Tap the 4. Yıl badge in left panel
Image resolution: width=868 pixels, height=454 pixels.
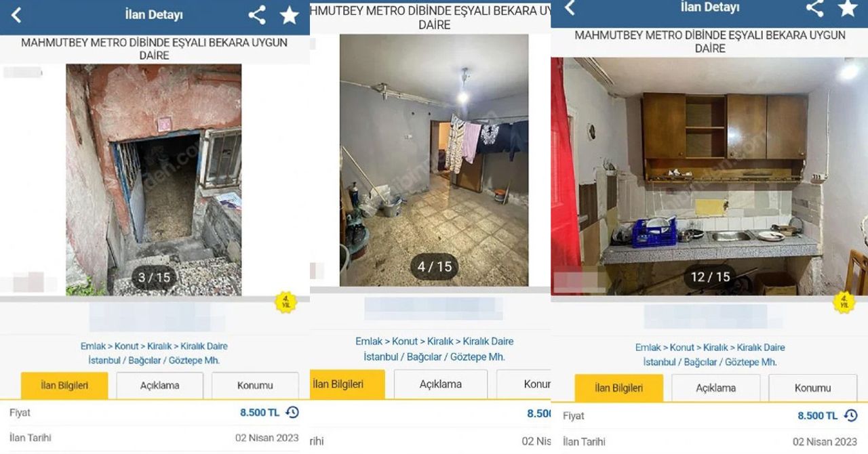point(286,302)
